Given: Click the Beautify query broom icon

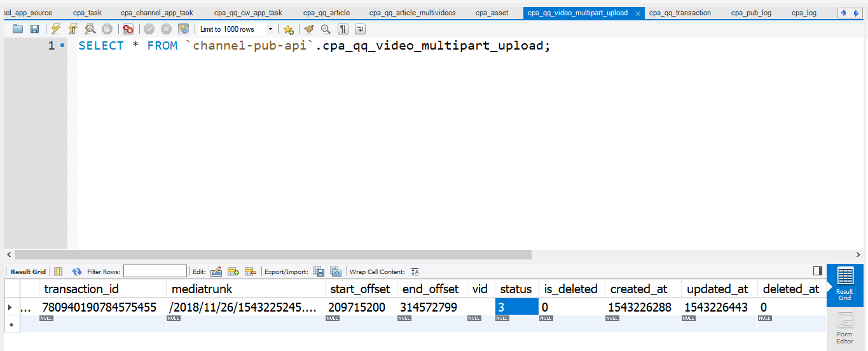Looking at the screenshot, I should (x=309, y=29).
